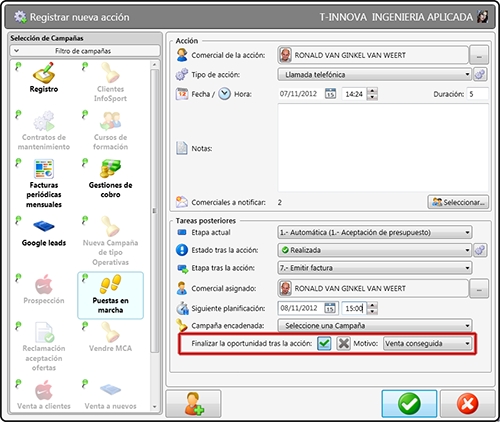The height and width of the screenshot is (422, 500).
Task: Click the Hora time field showing 14:24
Action: click(354, 94)
